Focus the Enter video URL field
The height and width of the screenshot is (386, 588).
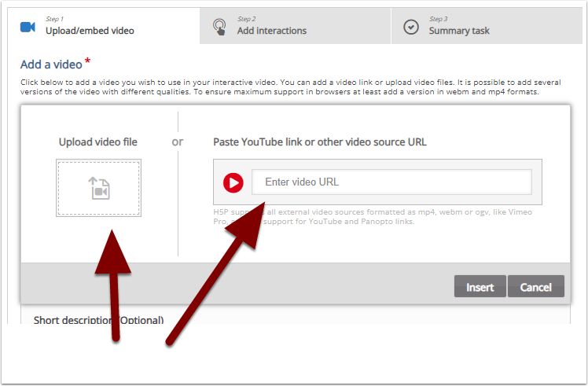(x=391, y=182)
